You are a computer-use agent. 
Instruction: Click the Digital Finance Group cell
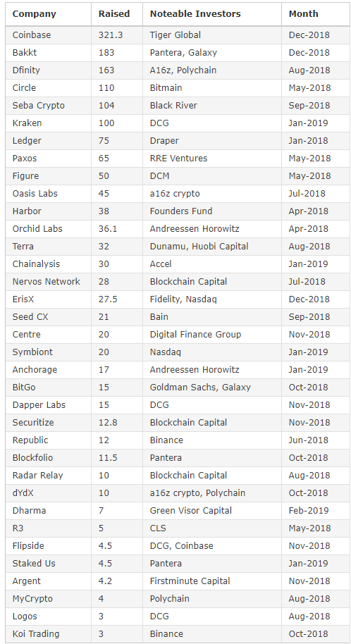tap(212, 335)
